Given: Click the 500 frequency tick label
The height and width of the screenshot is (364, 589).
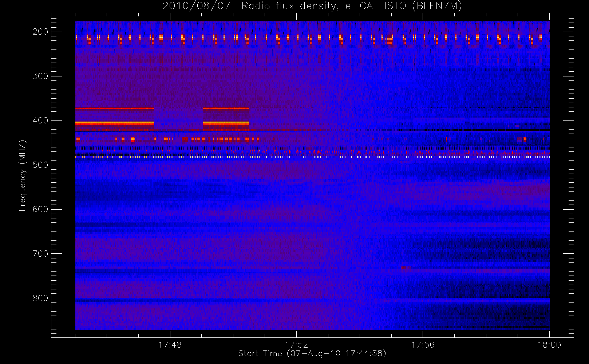Looking at the screenshot, I should pyautogui.click(x=40, y=165).
